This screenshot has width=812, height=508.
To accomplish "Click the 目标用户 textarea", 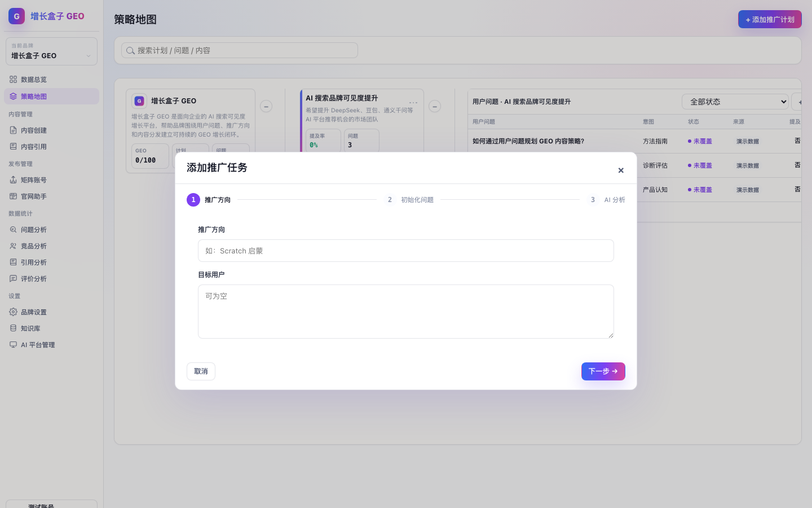I will click(406, 312).
